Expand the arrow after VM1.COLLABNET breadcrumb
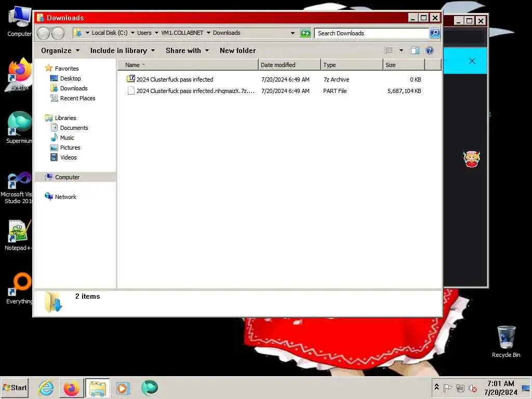 pyautogui.click(x=208, y=33)
